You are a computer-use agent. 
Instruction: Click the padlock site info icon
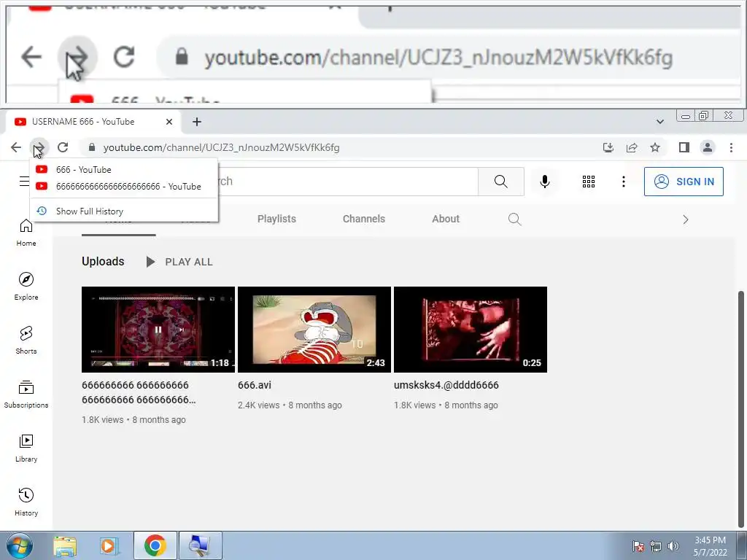pyautogui.click(x=92, y=147)
